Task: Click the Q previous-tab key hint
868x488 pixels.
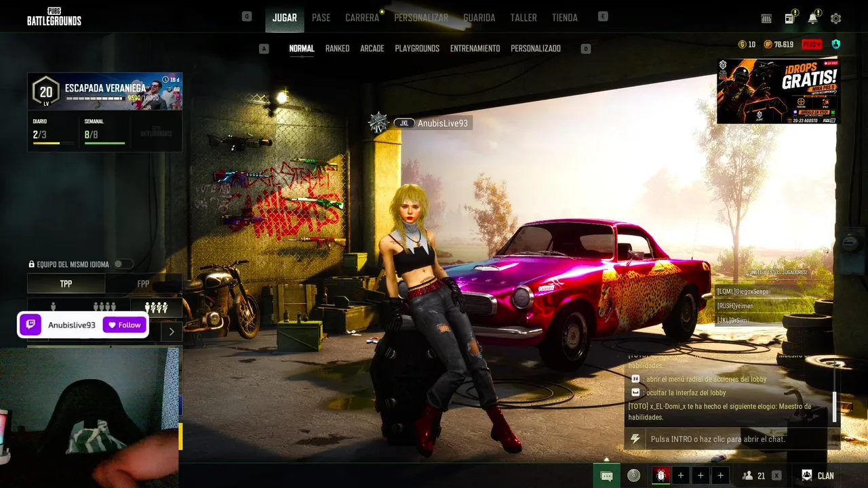Action: (247, 16)
